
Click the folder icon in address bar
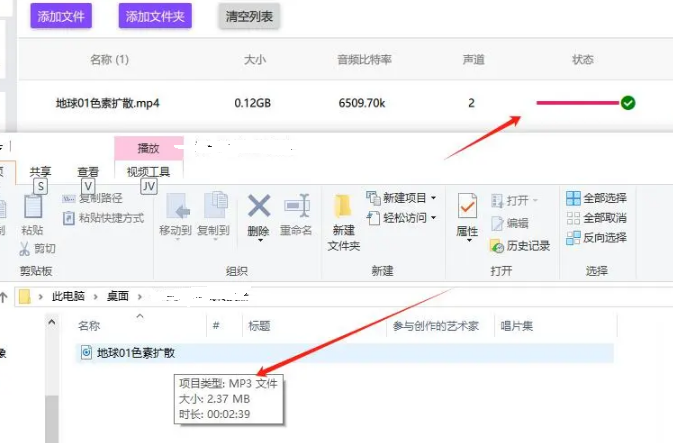25,296
